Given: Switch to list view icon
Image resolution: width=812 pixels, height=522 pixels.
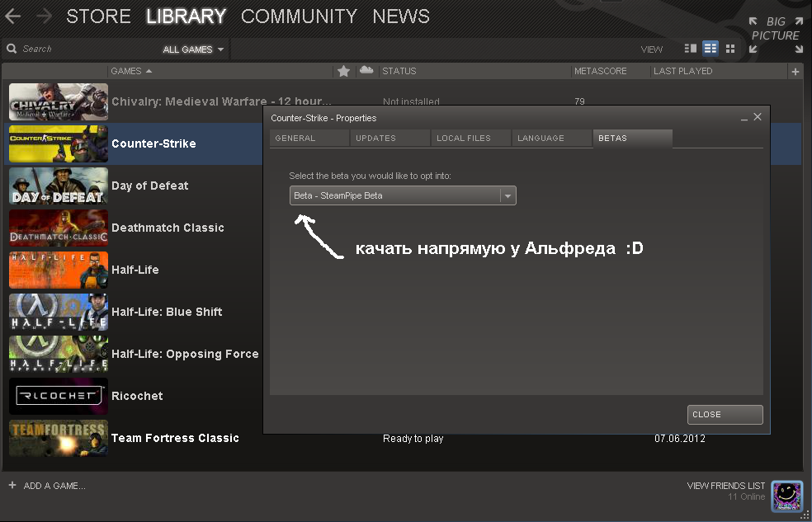Looking at the screenshot, I should pos(710,49).
